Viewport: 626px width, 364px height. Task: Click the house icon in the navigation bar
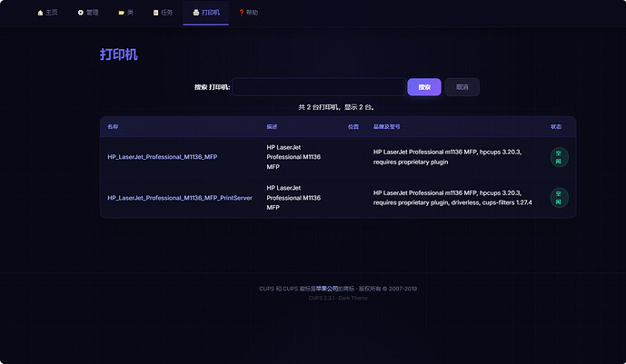(x=40, y=13)
